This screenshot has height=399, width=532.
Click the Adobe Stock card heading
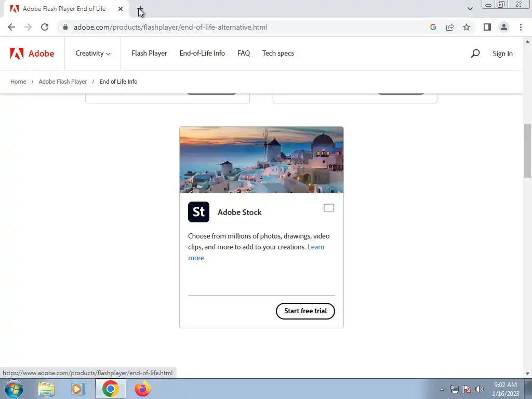click(x=240, y=212)
